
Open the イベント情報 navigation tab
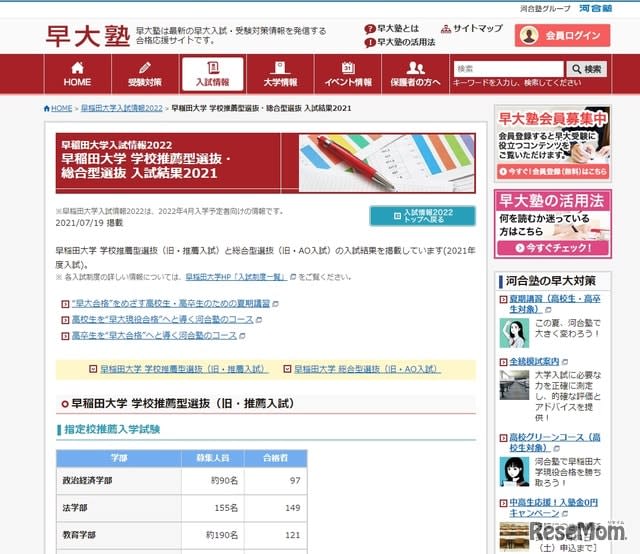tap(348, 74)
